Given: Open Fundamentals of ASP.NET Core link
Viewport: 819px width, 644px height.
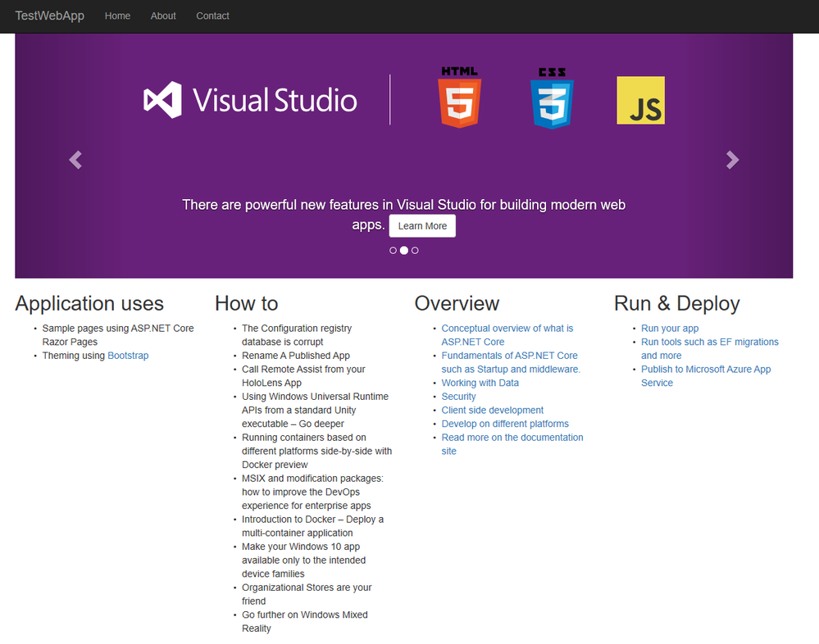Looking at the screenshot, I should 511,362.
